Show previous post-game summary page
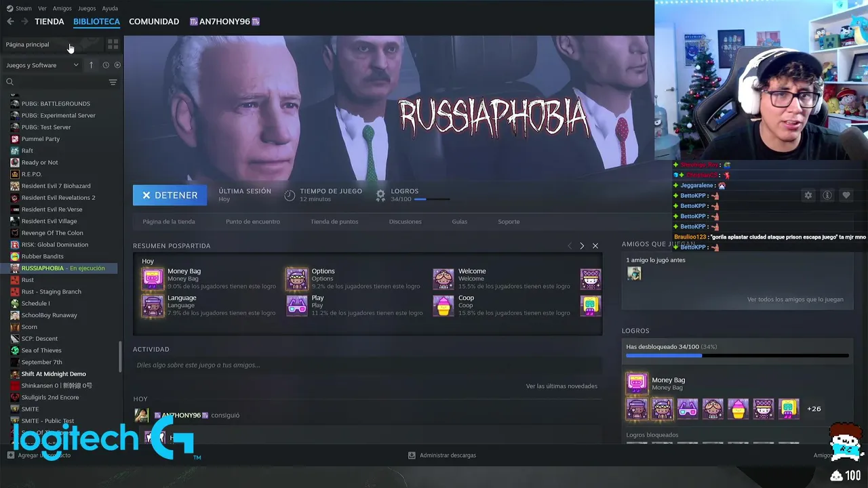Viewport: 868px width, 488px height. pyautogui.click(x=570, y=245)
